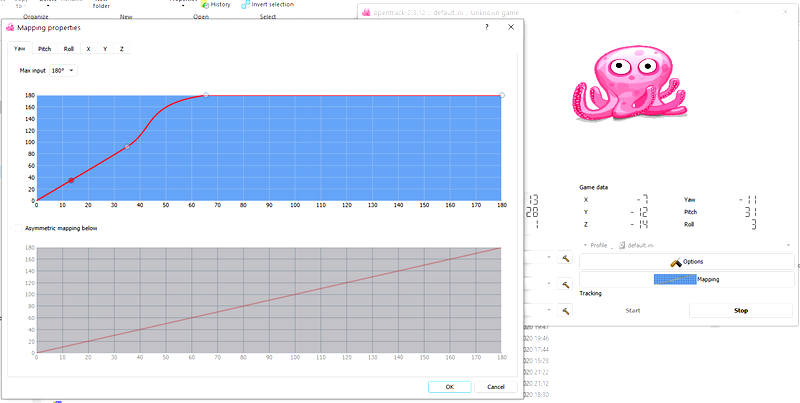The height and width of the screenshot is (403, 800).
Task: Enable Asymmetric mapping below checkbox
Action: (19, 229)
